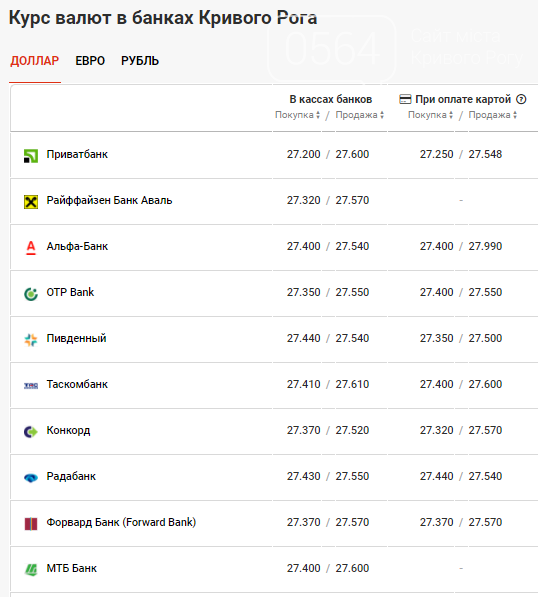Sort by cash desk Продажа column
The width and height of the screenshot is (538, 597).
pos(359,115)
